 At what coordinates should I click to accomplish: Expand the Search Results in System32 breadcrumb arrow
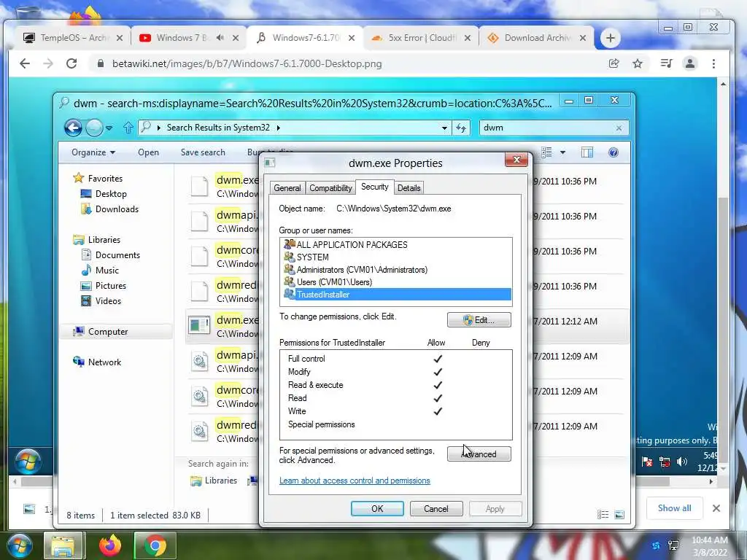(x=278, y=128)
